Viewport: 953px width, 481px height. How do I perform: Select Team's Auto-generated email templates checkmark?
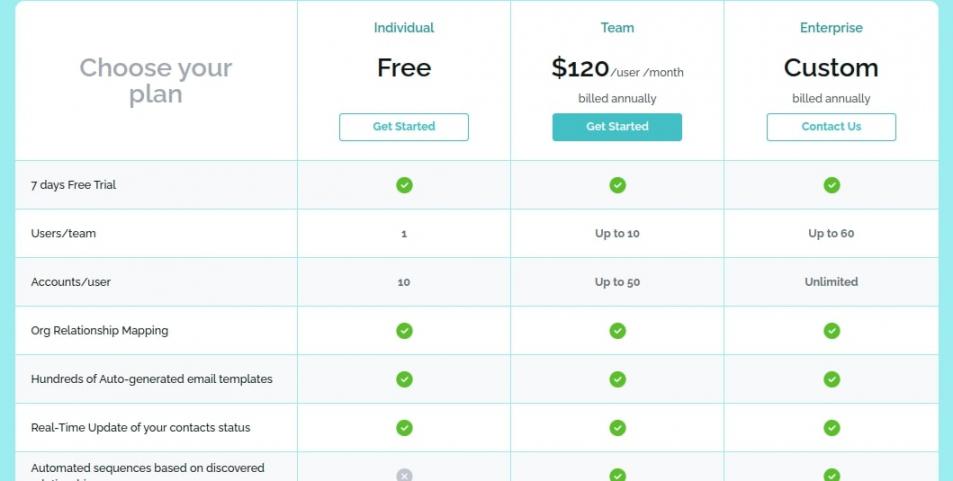618,379
